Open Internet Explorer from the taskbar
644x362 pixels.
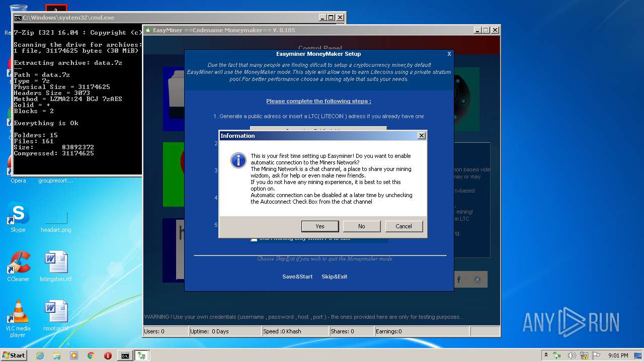(40, 355)
